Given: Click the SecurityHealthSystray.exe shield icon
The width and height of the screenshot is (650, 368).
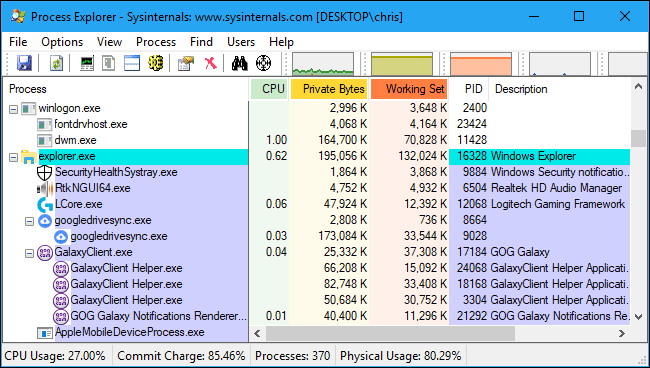Looking at the screenshot, I should coord(44,172).
